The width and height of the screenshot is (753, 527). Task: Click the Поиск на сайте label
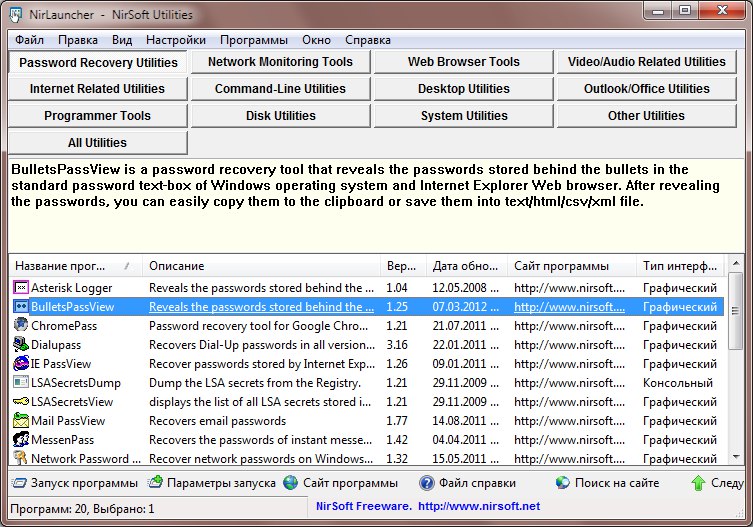[617, 483]
